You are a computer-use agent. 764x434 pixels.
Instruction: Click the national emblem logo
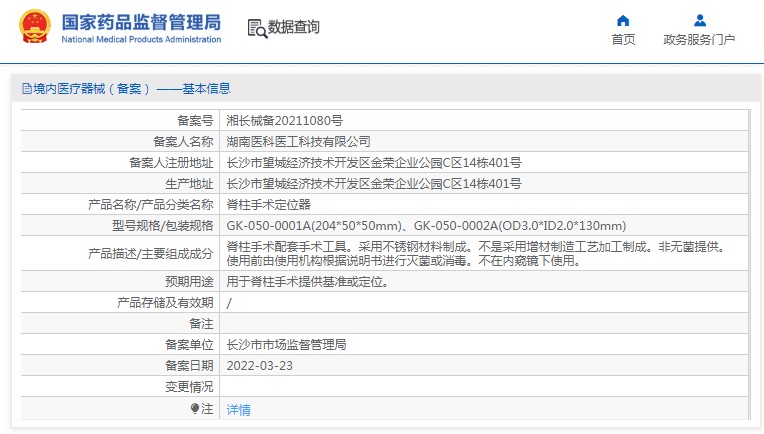[35, 26]
